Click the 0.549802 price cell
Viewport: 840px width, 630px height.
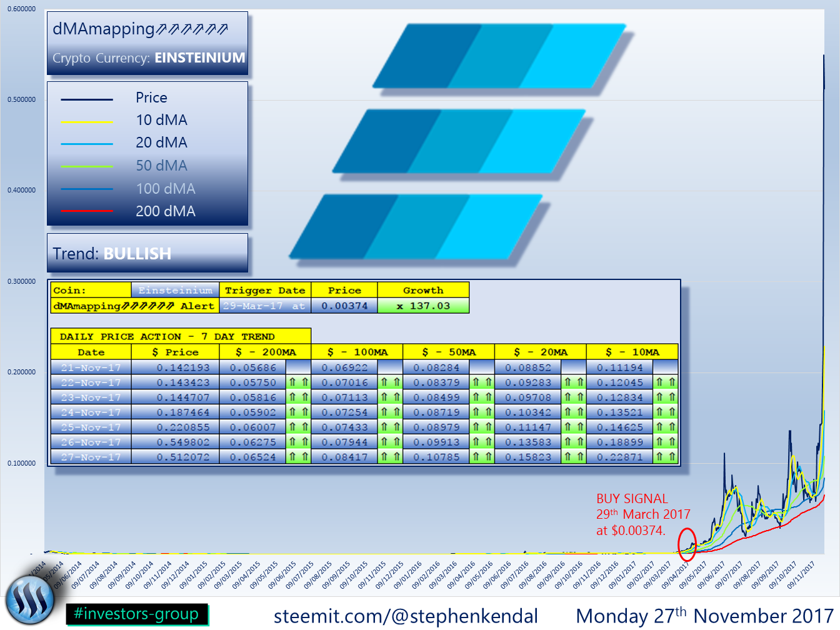point(175,442)
